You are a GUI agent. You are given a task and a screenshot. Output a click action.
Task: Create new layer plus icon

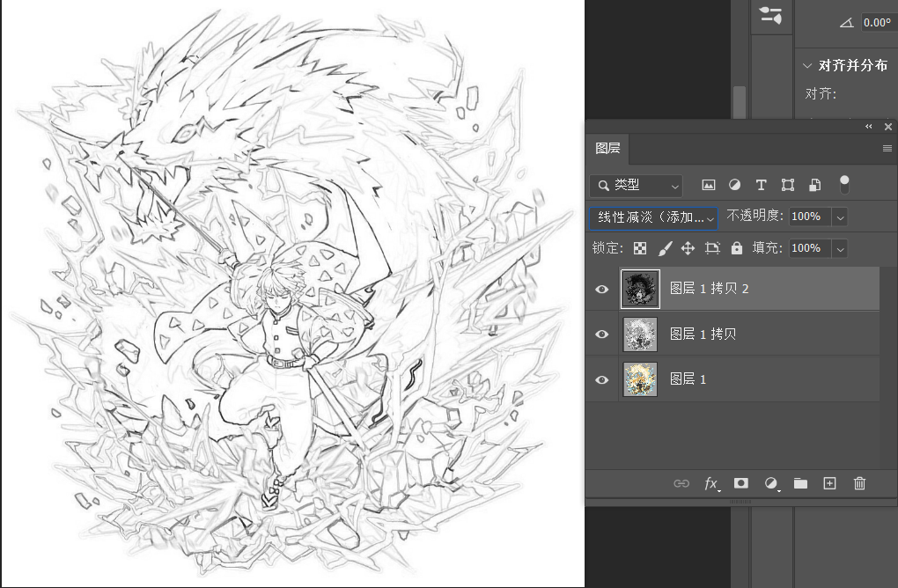coord(829,483)
